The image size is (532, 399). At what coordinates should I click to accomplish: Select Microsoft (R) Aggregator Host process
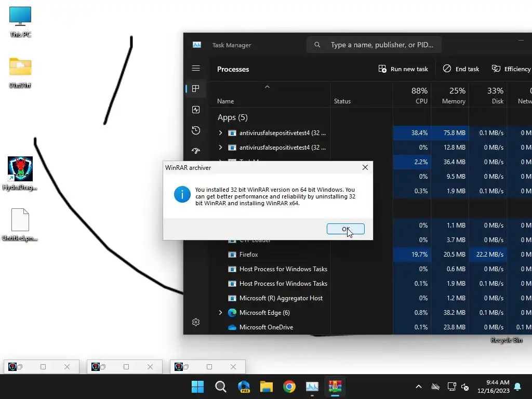(371, 298)
